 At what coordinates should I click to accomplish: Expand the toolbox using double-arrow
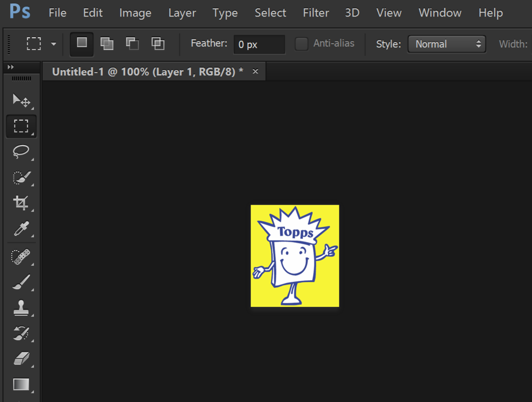11,67
